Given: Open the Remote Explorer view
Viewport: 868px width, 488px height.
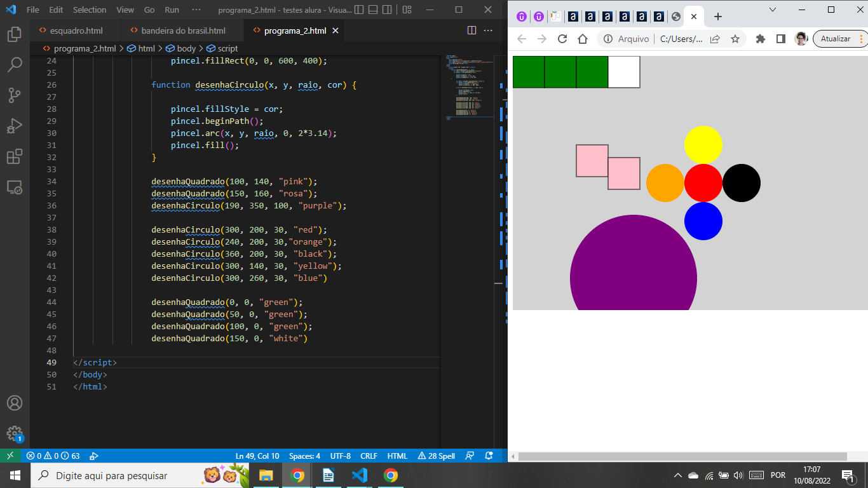Looking at the screenshot, I should coord(15,187).
